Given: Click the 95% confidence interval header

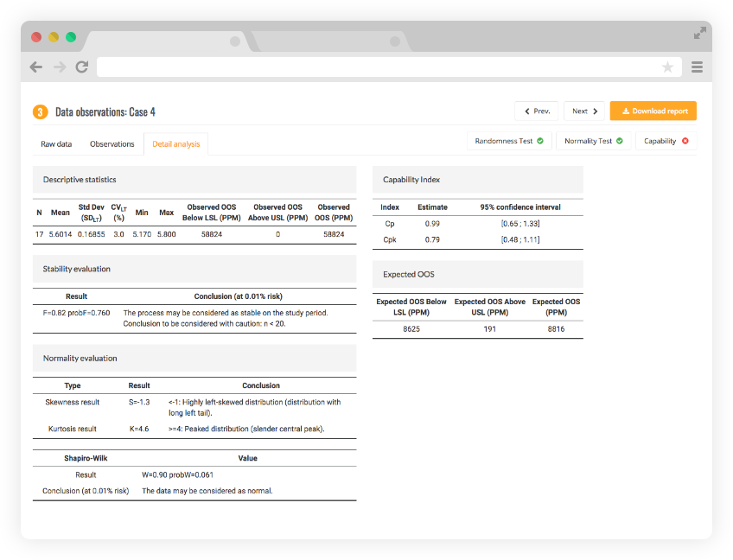Looking at the screenshot, I should pos(520,207).
